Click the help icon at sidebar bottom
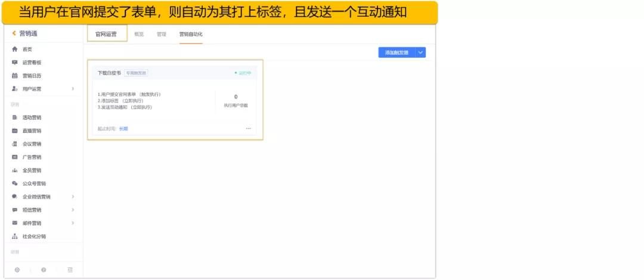This screenshot has height=280, width=644. pos(44,270)
